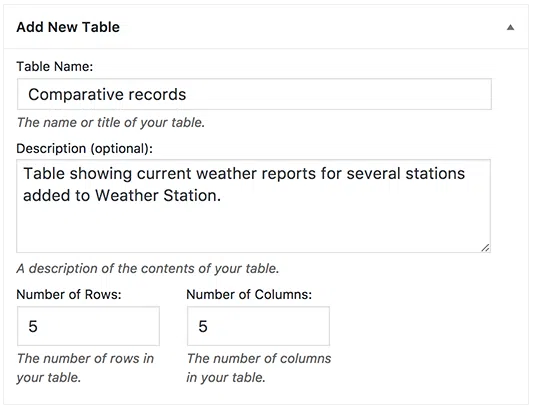Viewport: 535px width, 410px height.
Task: Focus the Number of Columns field
Action: pos(258,326)
